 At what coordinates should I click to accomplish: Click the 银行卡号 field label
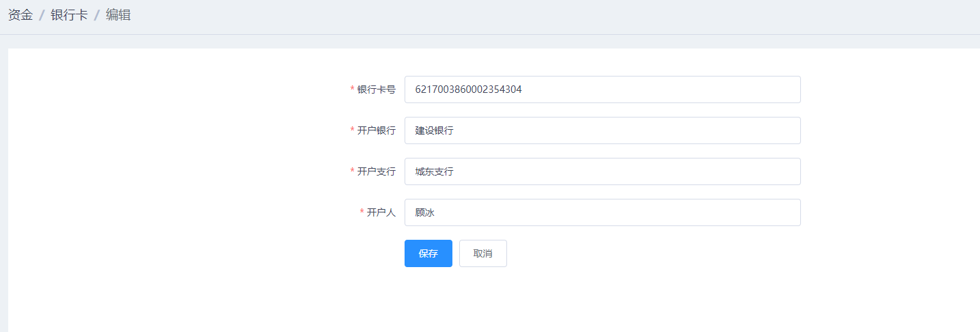click(x=376, y=89)
